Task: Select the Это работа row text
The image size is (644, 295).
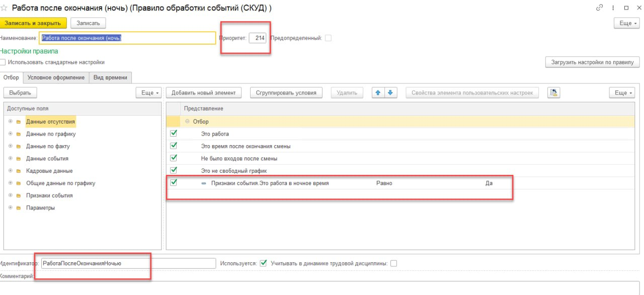Action: (215, 134)
